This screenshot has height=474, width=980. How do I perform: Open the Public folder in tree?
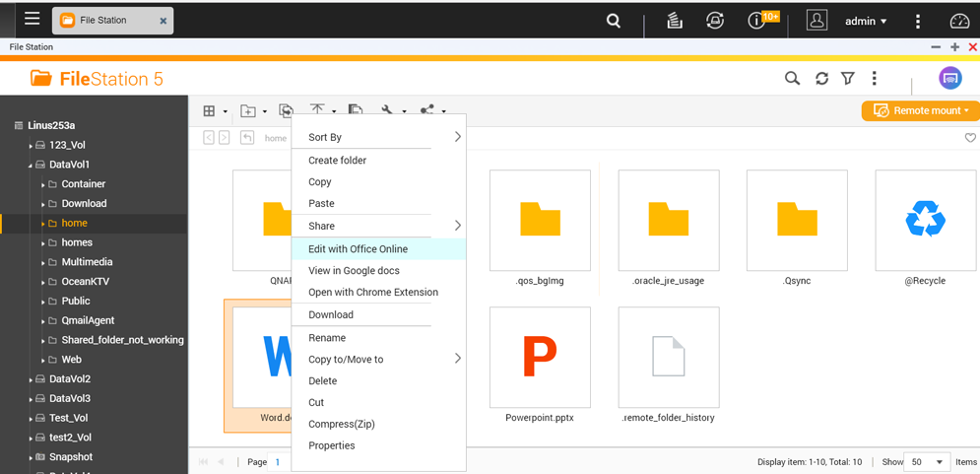(x=76, y=301)
